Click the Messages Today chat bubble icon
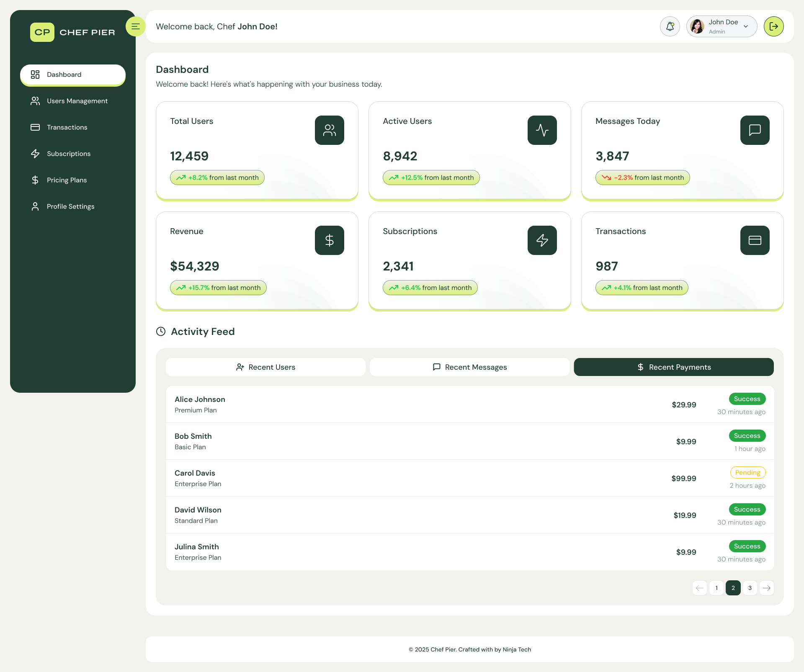804x672 pixels. (x=755, y=130)
